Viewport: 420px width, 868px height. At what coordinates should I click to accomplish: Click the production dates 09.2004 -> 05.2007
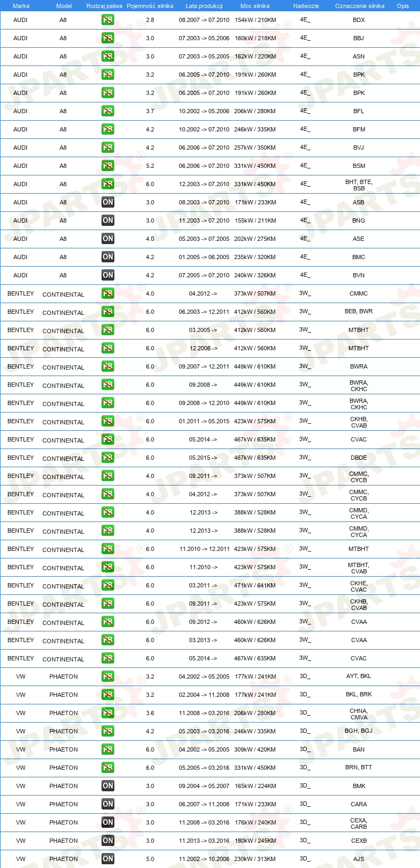[204, 786]
